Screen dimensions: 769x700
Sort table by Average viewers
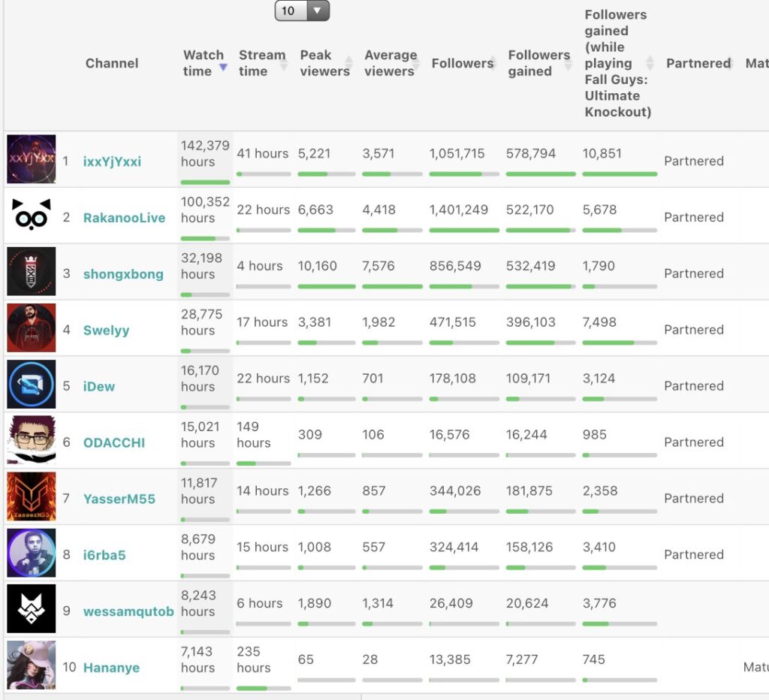[390, 63]
